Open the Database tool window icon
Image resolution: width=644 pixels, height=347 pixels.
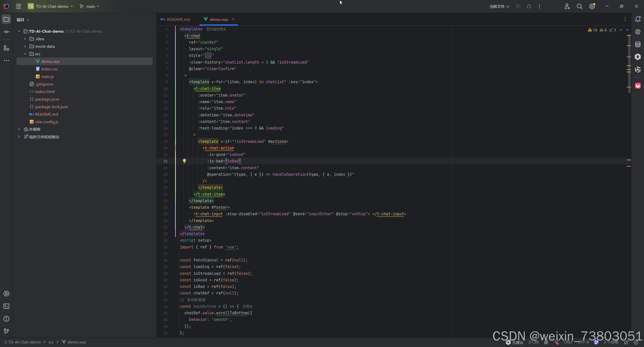coord(638,45)
